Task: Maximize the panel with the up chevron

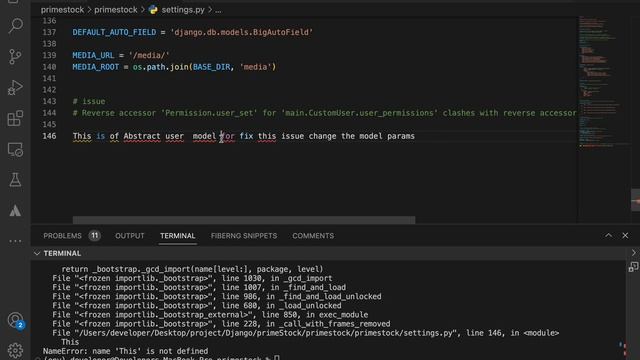Action: coord(608,236)
